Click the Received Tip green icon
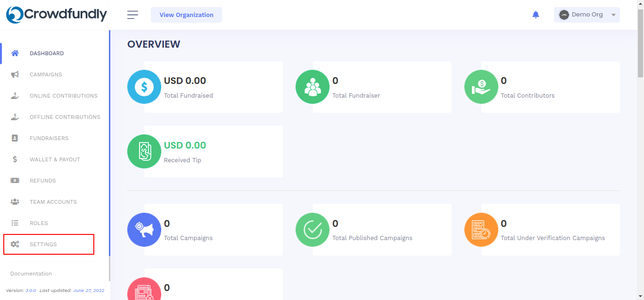Viewport: 644px width, 300px height. pos(144,151)
